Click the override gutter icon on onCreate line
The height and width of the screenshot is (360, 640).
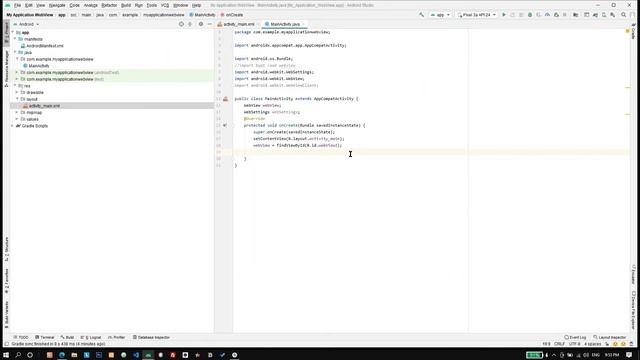tap(225, 125)
